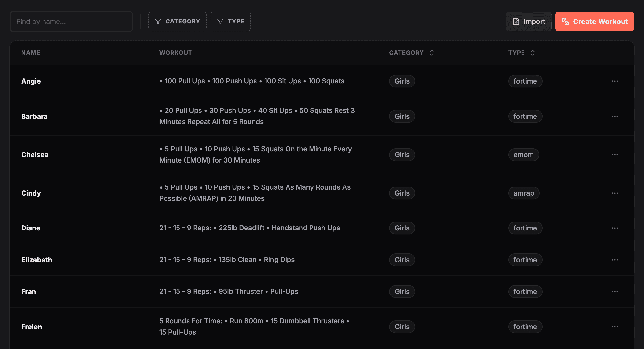Open more options for the Cindy workout

pyautogui.click(x=614, y=193)
